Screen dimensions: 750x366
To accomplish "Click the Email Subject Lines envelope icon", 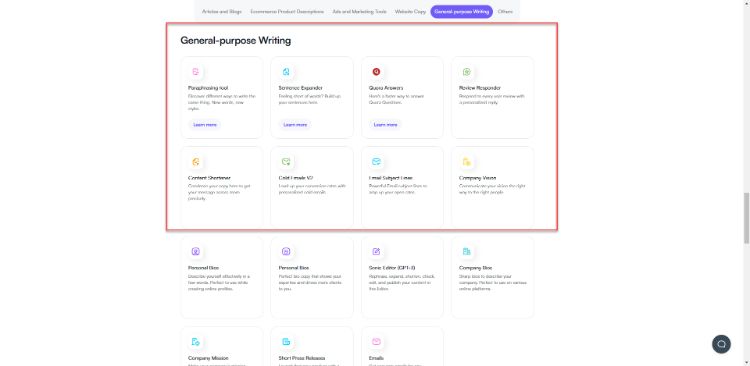I will (x=376, y=162).
